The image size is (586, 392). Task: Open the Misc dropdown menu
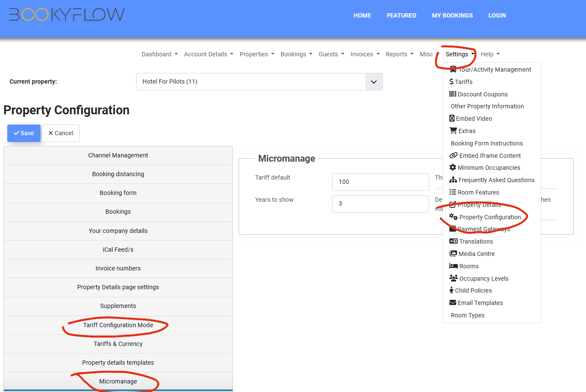click(429, 54)
